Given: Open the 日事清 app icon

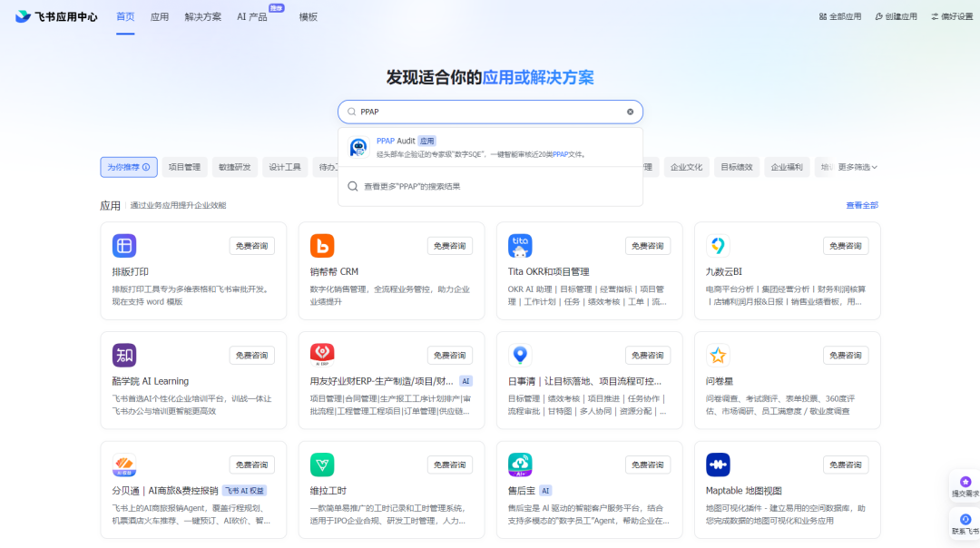Looking at the screenshot, I should (520, 355).
